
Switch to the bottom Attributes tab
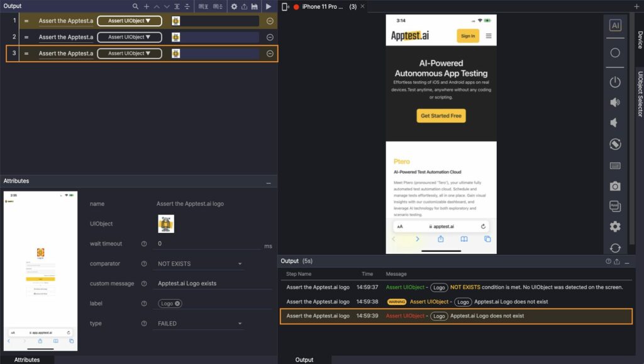[26, 360]
